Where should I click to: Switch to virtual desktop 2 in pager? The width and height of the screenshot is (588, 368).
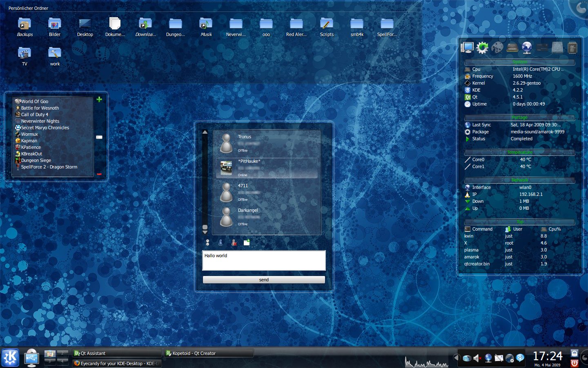click(x=62, y=353)
